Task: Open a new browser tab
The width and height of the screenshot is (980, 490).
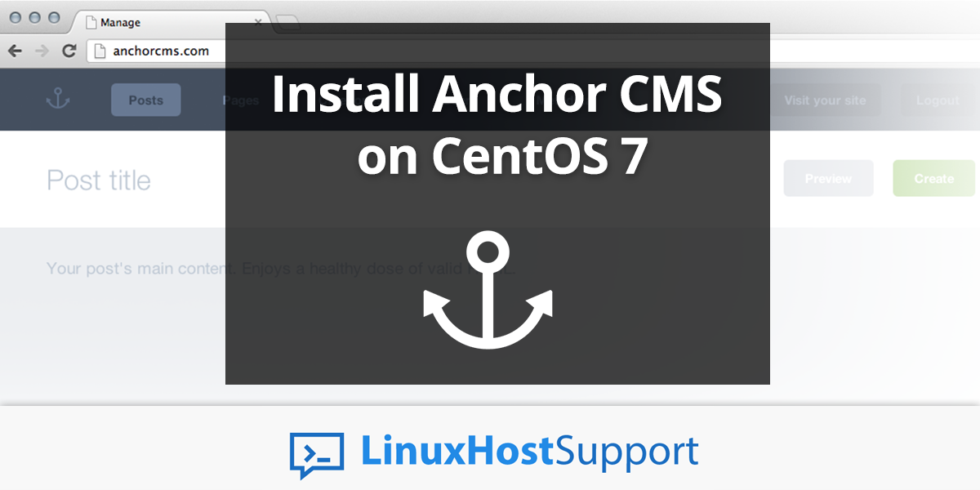Action: [287, 23]
